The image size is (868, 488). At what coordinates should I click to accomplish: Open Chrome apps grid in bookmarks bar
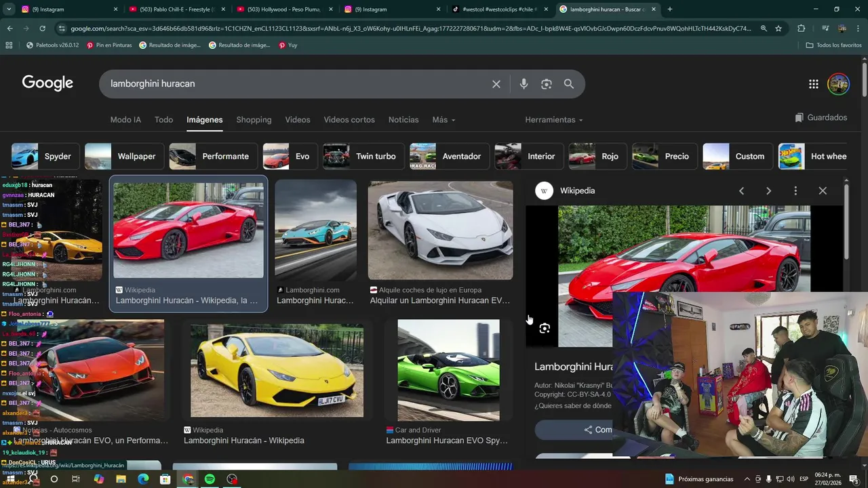click(x=9, y=45)
